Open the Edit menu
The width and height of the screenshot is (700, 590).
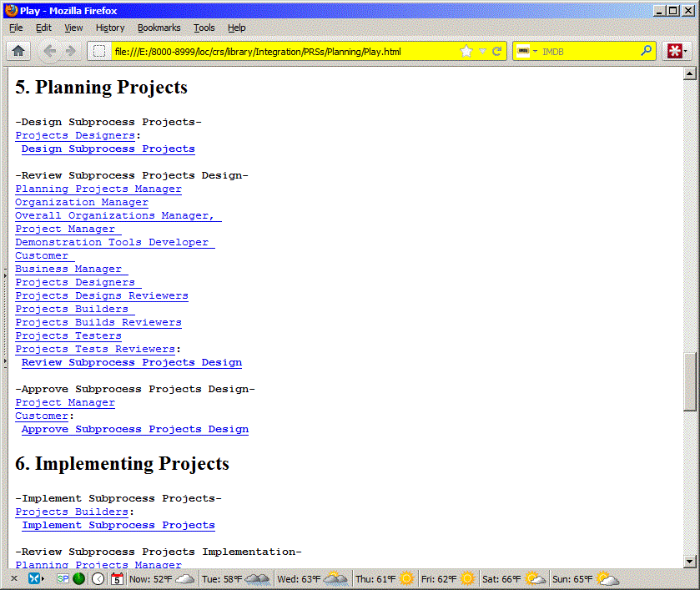(43, 28)
